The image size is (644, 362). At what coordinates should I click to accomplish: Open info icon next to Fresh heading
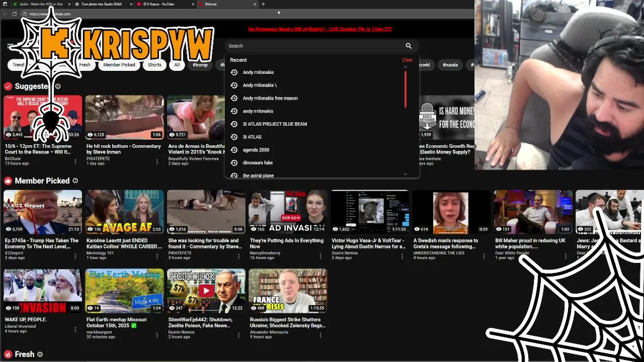tap(40, 354)
